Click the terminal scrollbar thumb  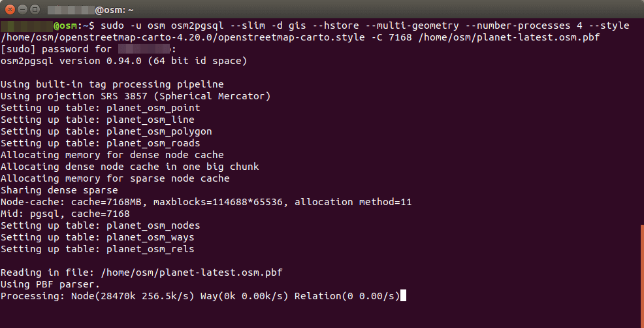[641, 274]
